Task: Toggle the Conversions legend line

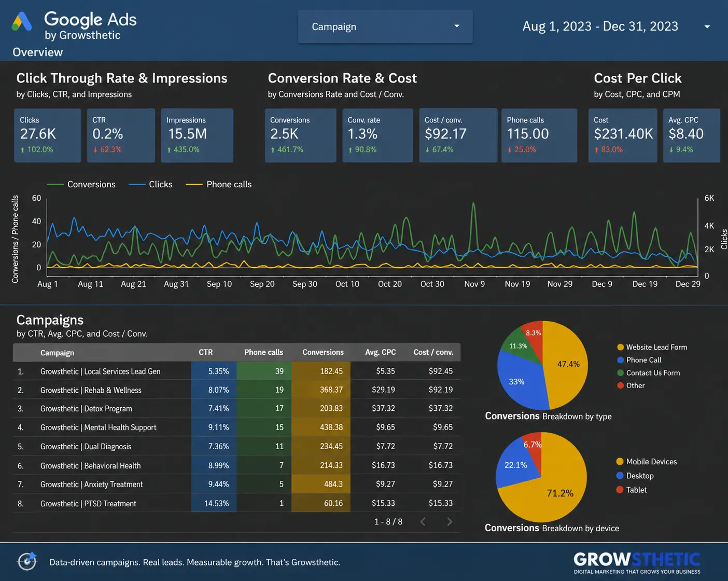Action: pos(81,184)
